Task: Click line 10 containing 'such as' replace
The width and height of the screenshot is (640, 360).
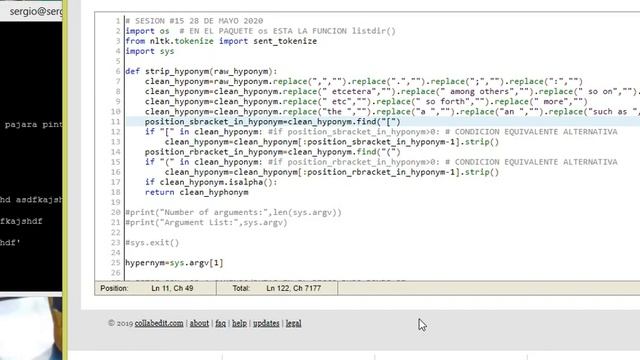Action: click(x=392, y=112)
